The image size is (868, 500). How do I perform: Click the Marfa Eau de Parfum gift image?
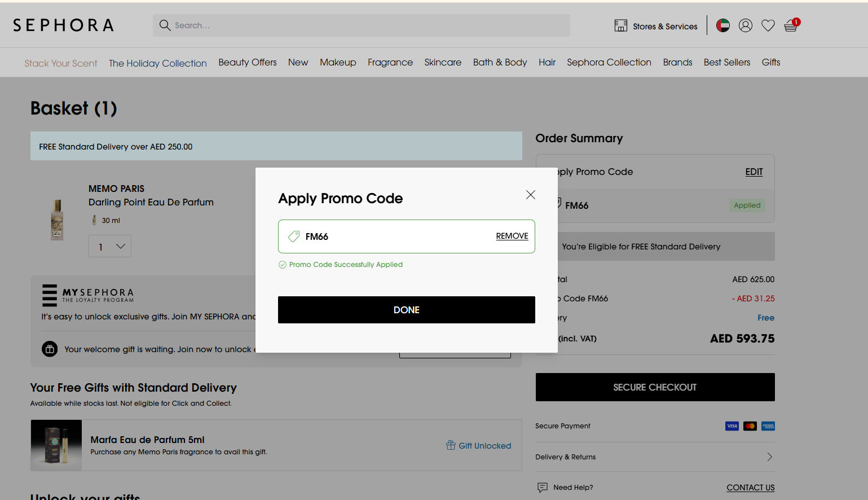pyautogui.click(x=56, y=445)
